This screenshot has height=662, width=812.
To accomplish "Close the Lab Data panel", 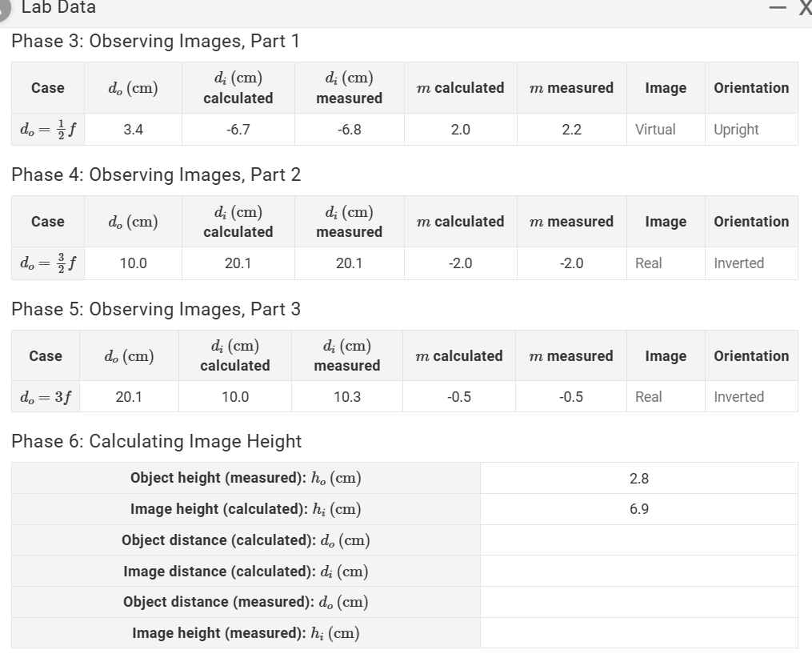I will pos(804,9).
